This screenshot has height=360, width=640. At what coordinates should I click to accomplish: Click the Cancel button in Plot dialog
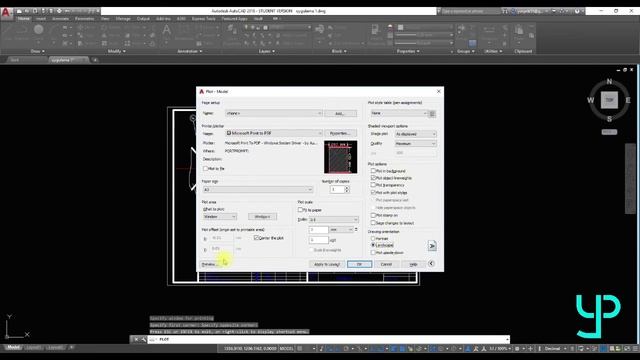click(386, 264)
